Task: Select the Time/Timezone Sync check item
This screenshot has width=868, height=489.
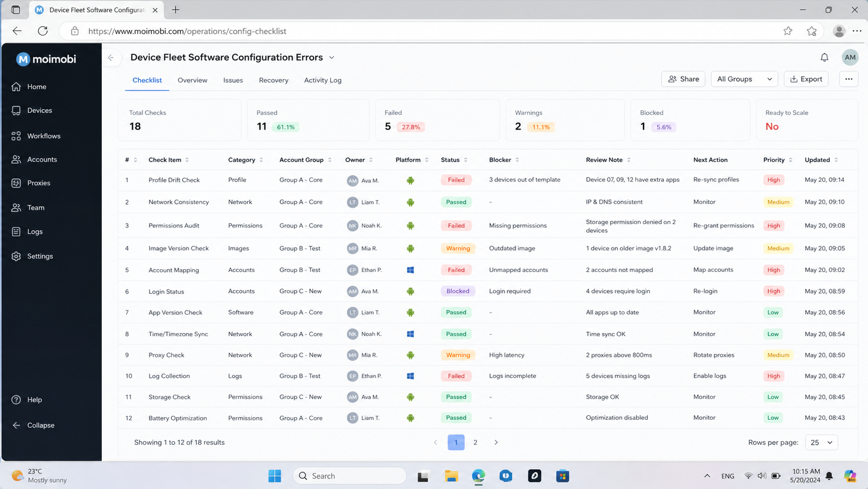Action: 178,334
